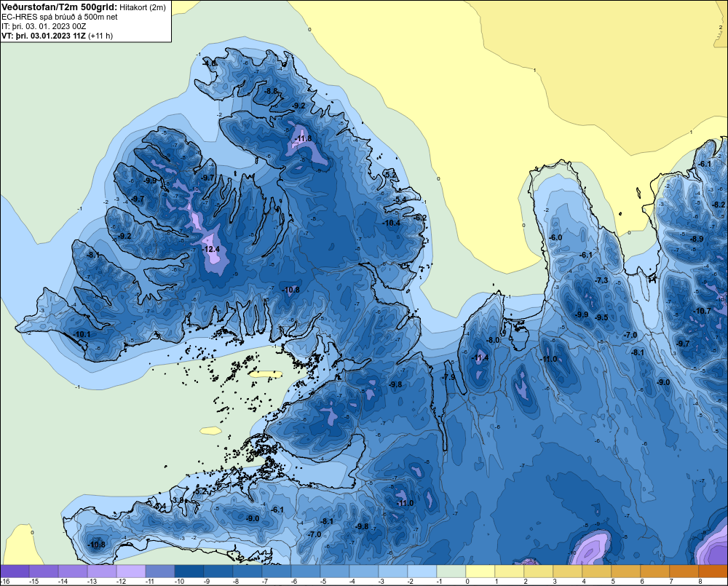Image resolution: width=728 pixels, height=586 pixels.
Task: Select the -8.2 temperature value
Action: (719, 205)
